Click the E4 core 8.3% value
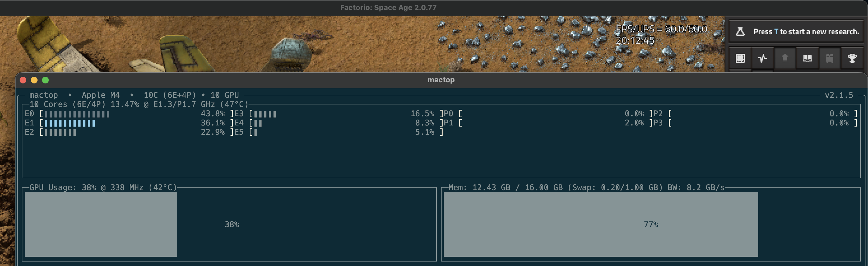The height and width of the screenshot is (266, 868). [x=424, y=123]
